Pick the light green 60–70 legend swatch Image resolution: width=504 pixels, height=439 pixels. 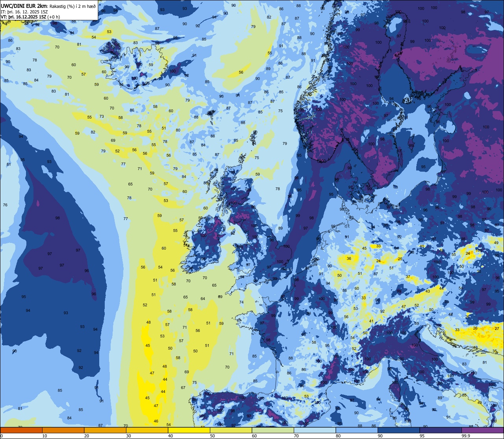pos(273,430)
